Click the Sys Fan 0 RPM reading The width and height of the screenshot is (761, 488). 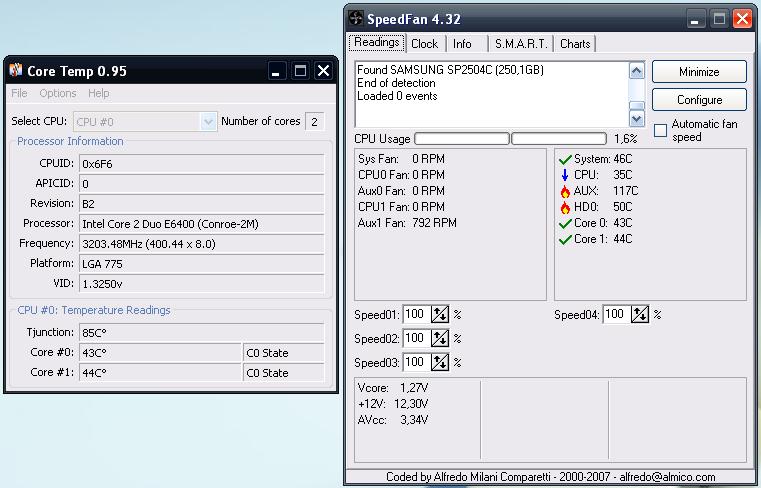pos(401,159)
